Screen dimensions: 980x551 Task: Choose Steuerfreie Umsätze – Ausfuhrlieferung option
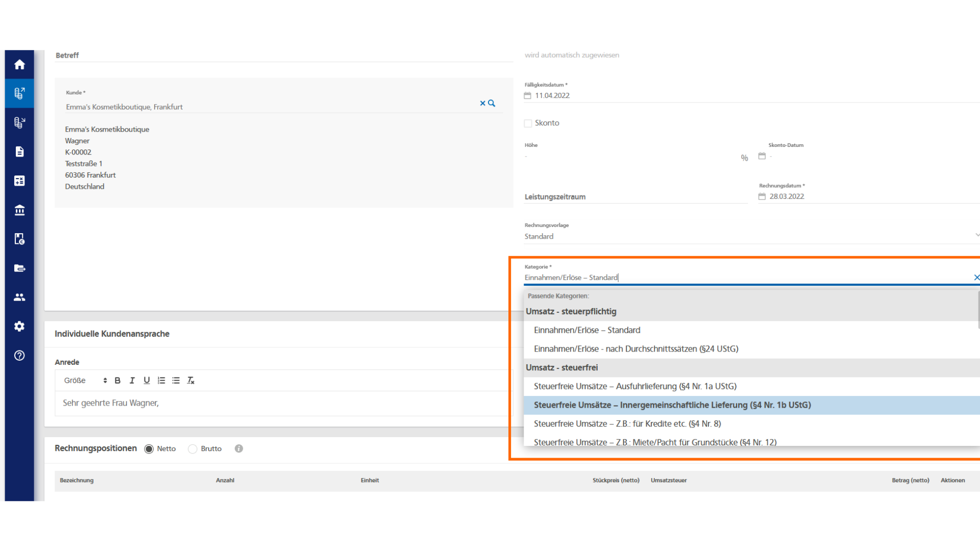click(x=752, y=386)
